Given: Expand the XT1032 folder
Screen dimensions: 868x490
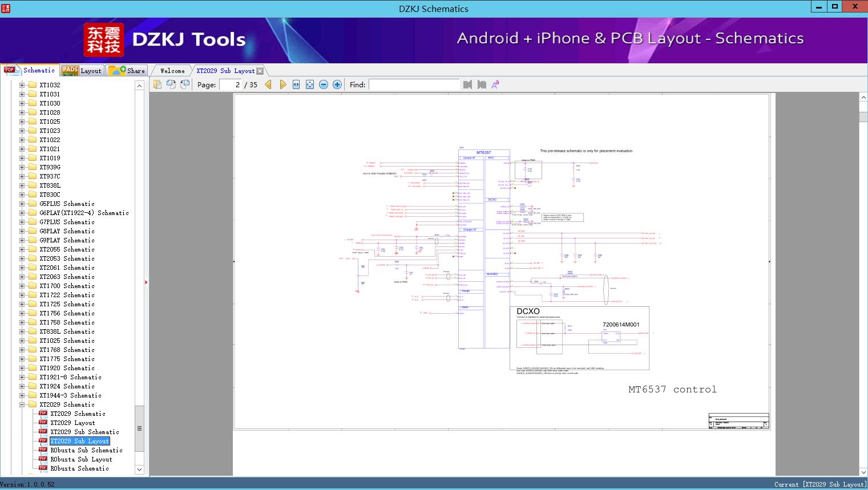Looking at the screenshot, I should (22, 85).
